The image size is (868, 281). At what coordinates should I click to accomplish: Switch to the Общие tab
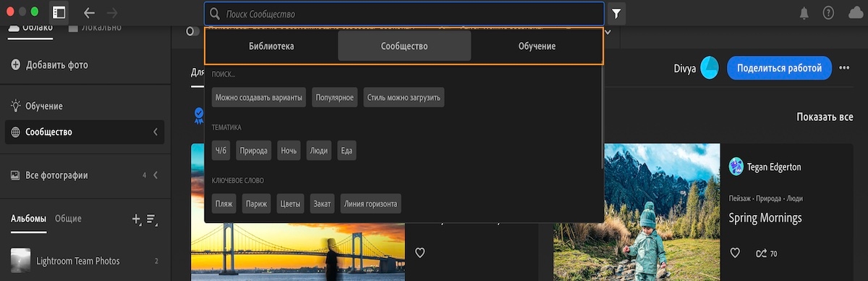(68, 219)
